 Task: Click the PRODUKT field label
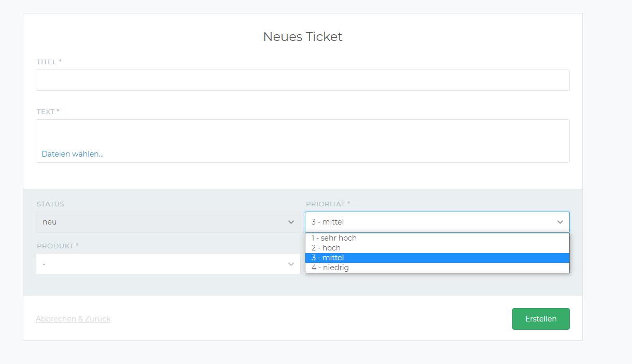(54, 246)
